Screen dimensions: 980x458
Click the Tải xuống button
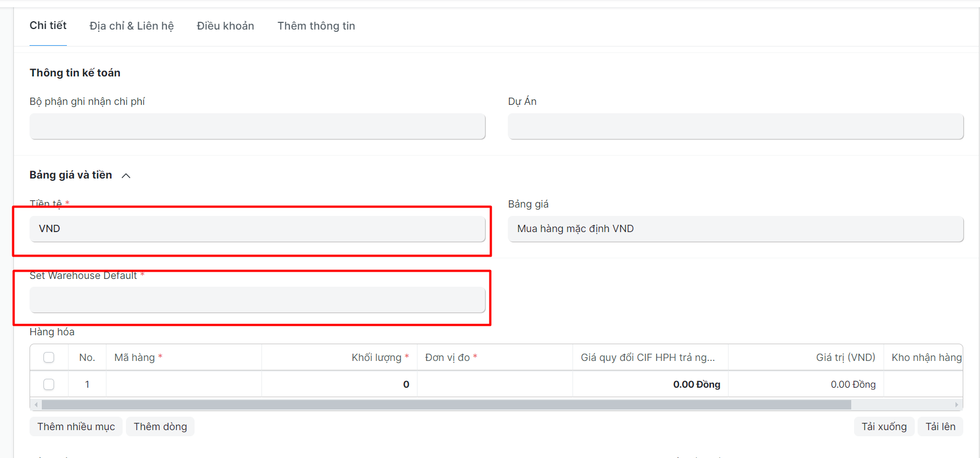click(884, 427)
